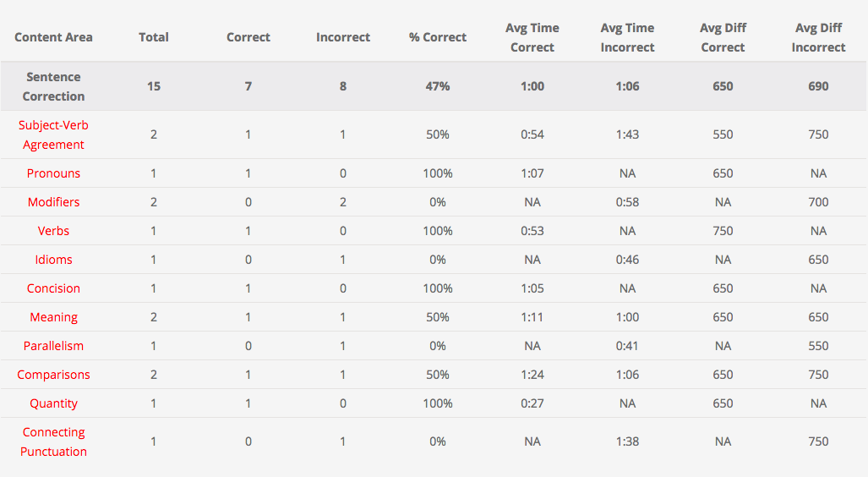Select the Sentence Correction summary row

click(53, 86)
